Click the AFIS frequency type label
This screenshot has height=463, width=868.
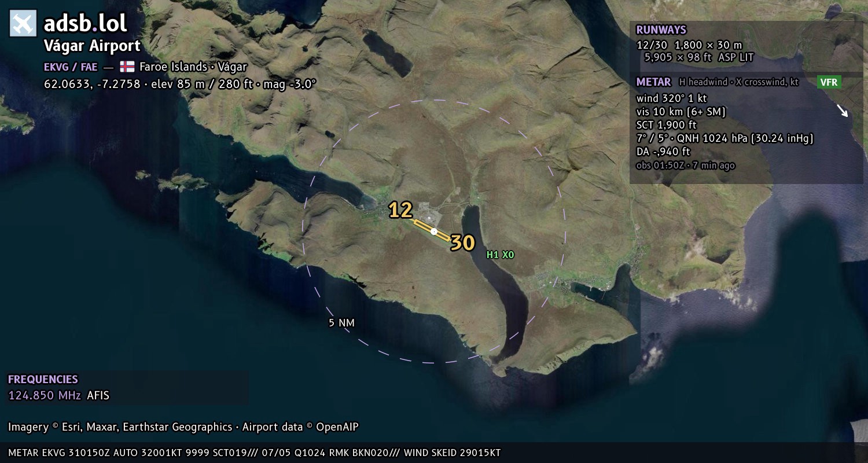[98, 396]
